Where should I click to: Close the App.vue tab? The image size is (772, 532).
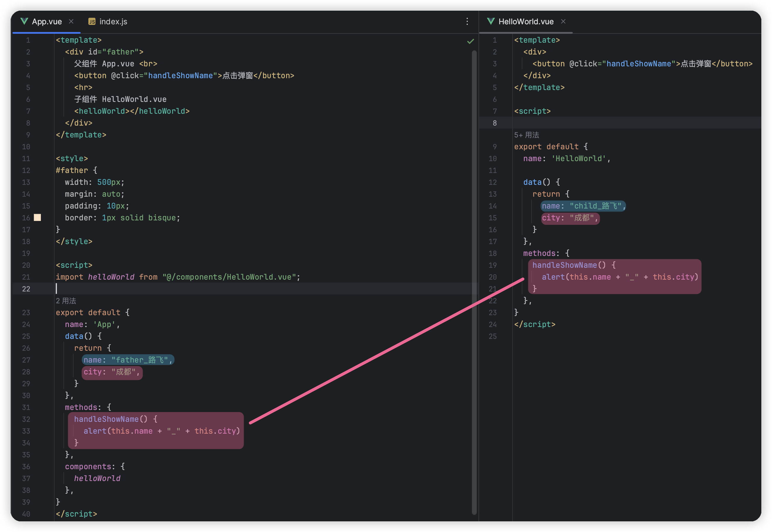[71, 21]
